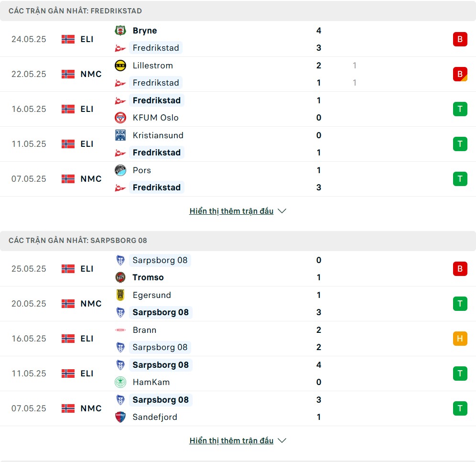The width and height of the screenshot is (476, 462).
Task: Open the first 'Hiển thị thêm trận đấu' link
Action: point(231,211)
